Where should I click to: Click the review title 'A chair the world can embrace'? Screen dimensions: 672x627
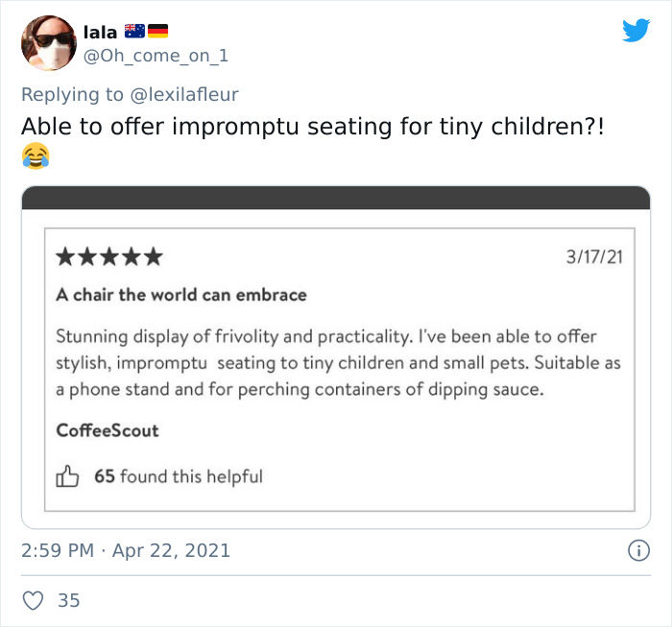[x=181, y=295]
